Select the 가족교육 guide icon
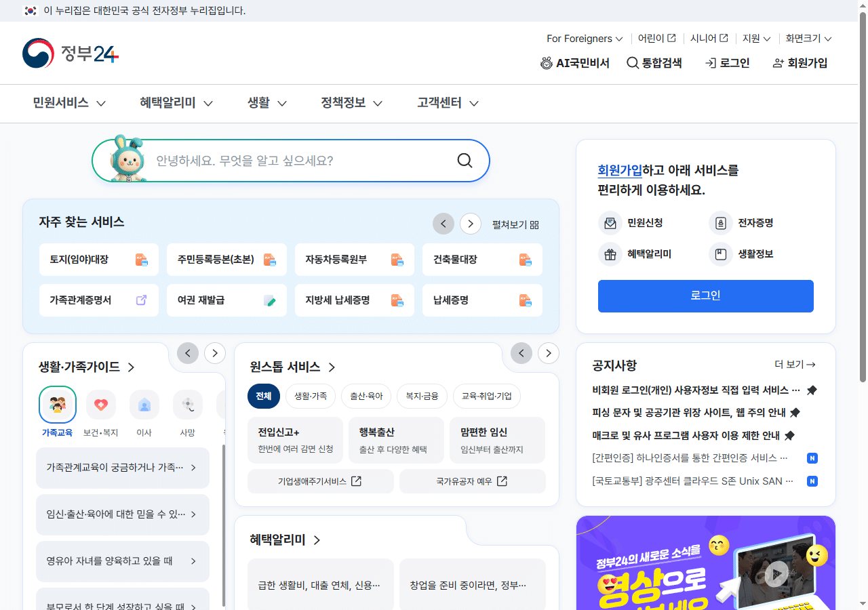The height and width of the screenshot is (610, 868). (x=58, y=405)
